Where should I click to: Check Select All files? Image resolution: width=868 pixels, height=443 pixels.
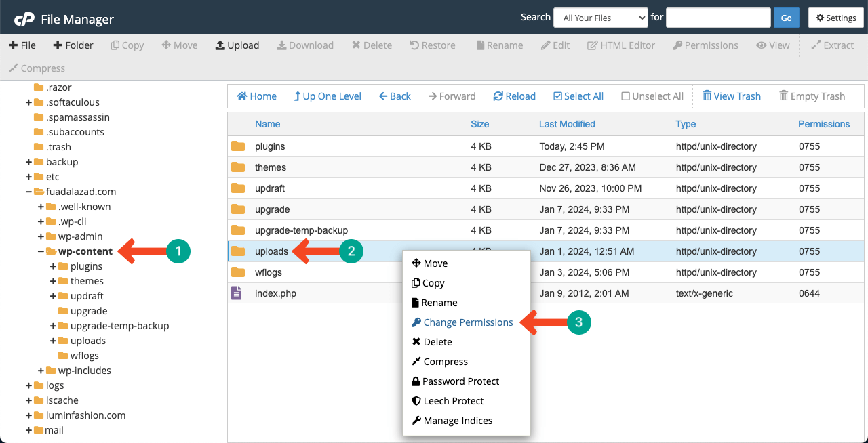pyautogui.click(x=578, y=96)
